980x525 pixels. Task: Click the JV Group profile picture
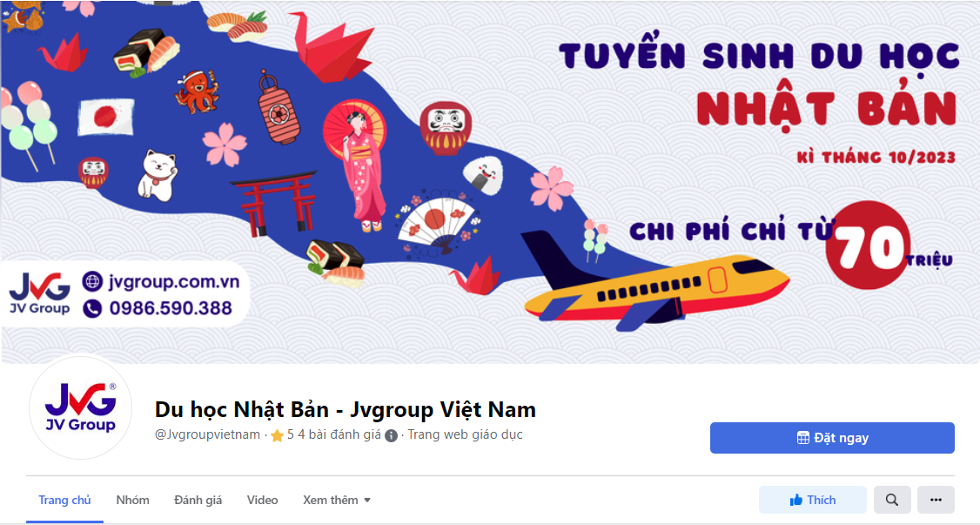[x=81, y=407]
